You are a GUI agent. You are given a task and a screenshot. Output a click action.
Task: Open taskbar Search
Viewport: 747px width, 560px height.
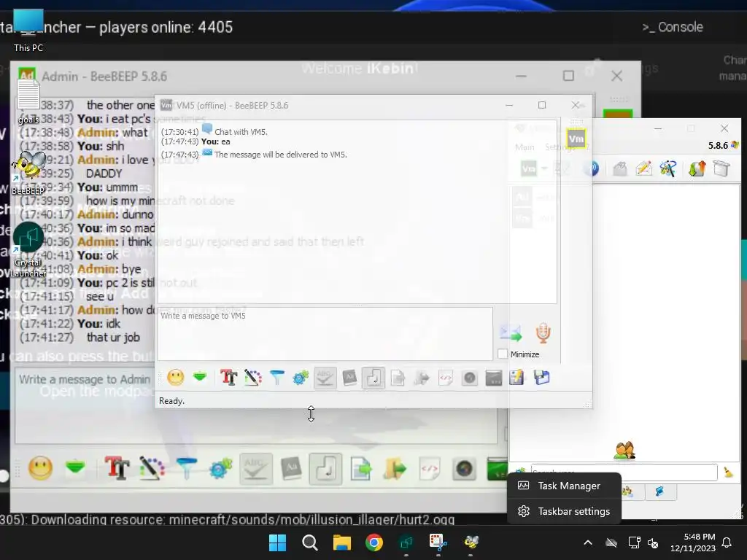309,542
